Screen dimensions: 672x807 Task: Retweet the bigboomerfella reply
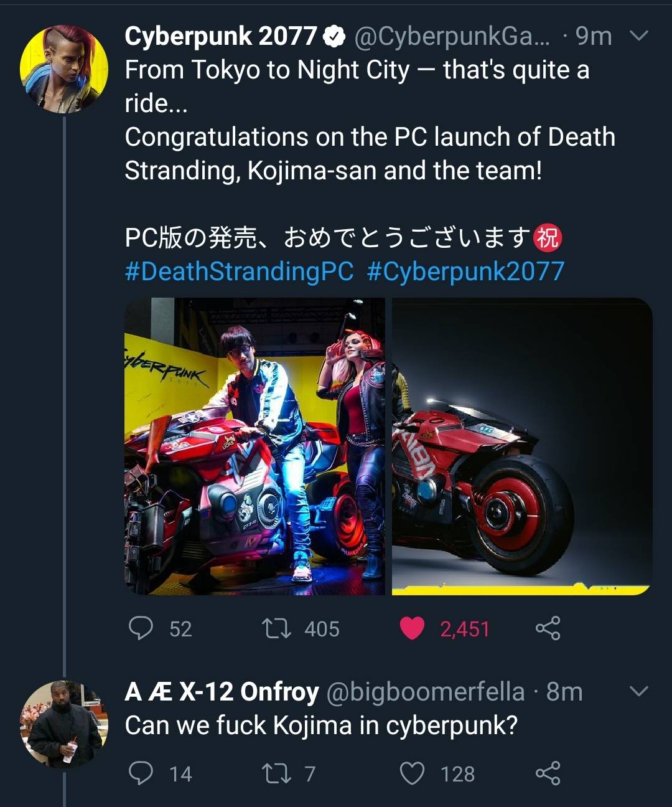[x=277, y=773]
